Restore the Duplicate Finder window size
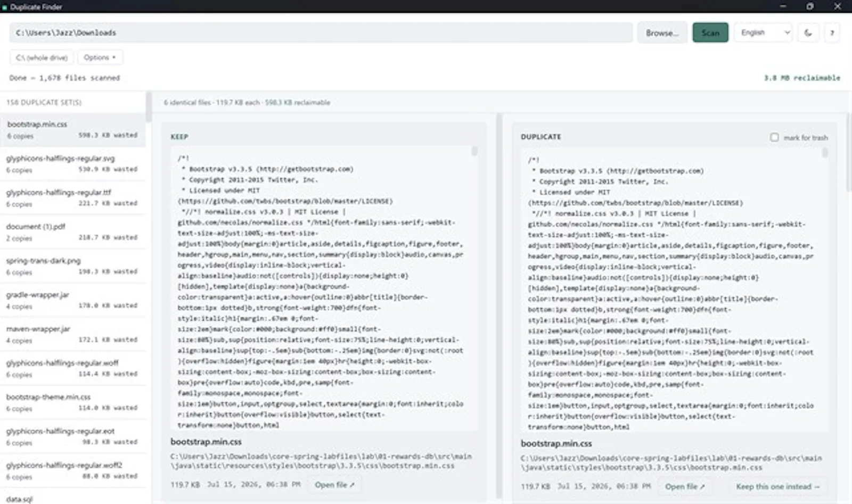 (x=810, y=6)
